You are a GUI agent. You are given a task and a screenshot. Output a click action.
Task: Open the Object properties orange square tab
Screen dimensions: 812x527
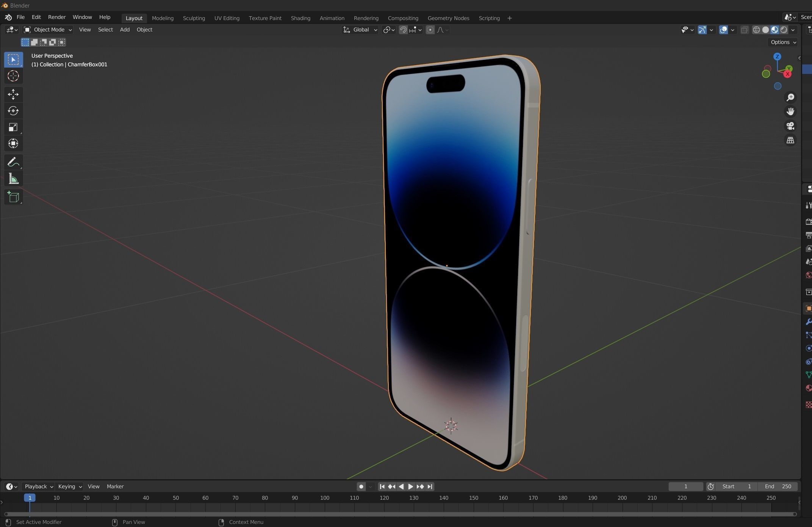808,309
